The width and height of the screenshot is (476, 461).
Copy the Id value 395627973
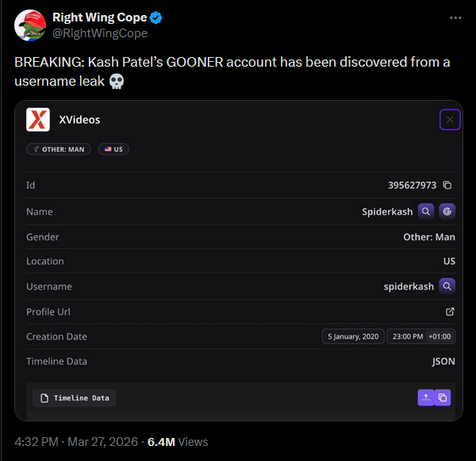447,186
